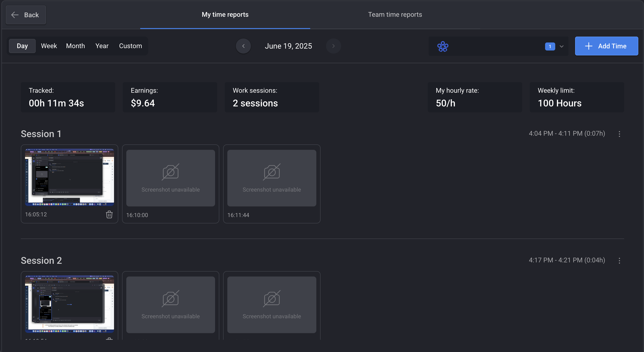The height and width of the screenshot is (352, 644).
Task: Choose the Year range option
Action: 102,46
